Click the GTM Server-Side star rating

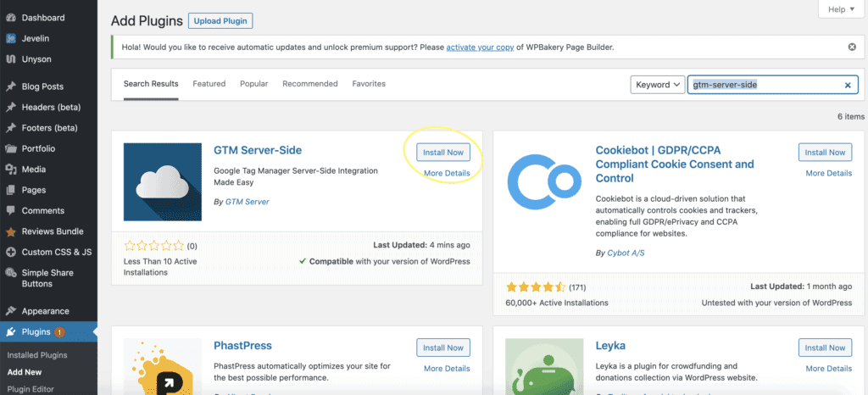pos(154,246)
